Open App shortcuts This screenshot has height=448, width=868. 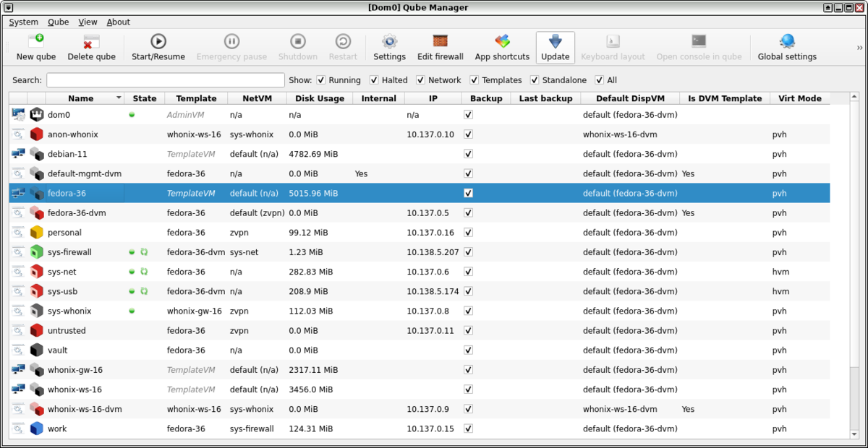(x=502, y=48)
